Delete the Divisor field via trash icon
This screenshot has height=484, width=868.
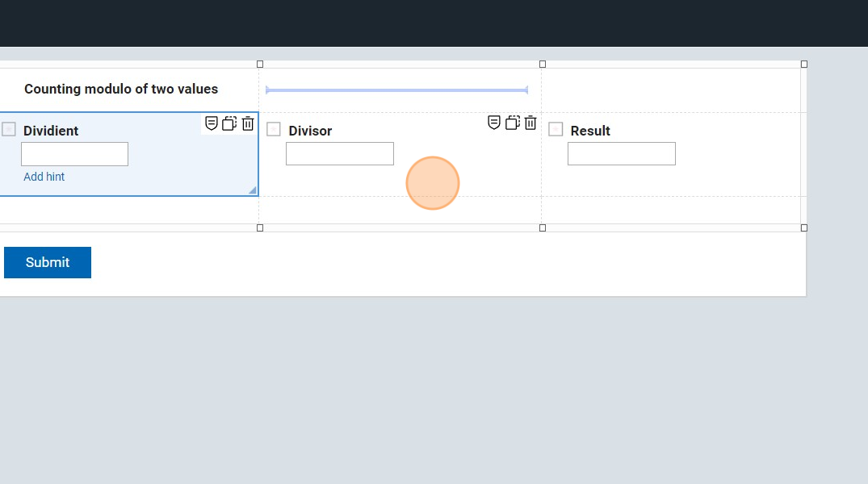[x=530, y=123]
